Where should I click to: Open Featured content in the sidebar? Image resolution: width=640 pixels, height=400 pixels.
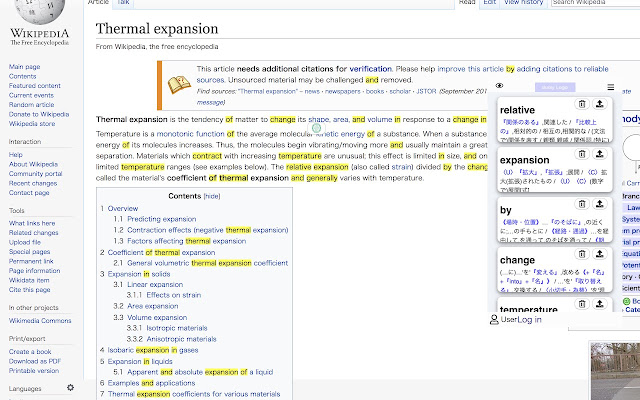(35, 86)
